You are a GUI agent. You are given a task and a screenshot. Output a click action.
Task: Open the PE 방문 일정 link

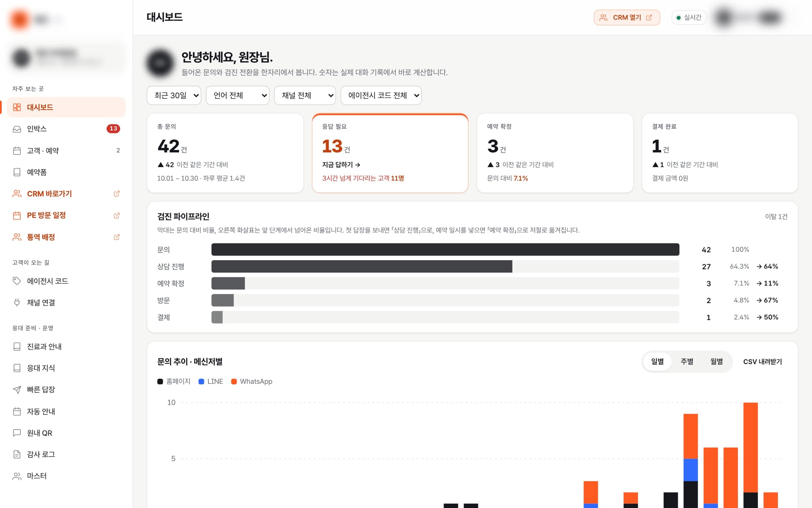pyautogui.click(x=66, y=215)
